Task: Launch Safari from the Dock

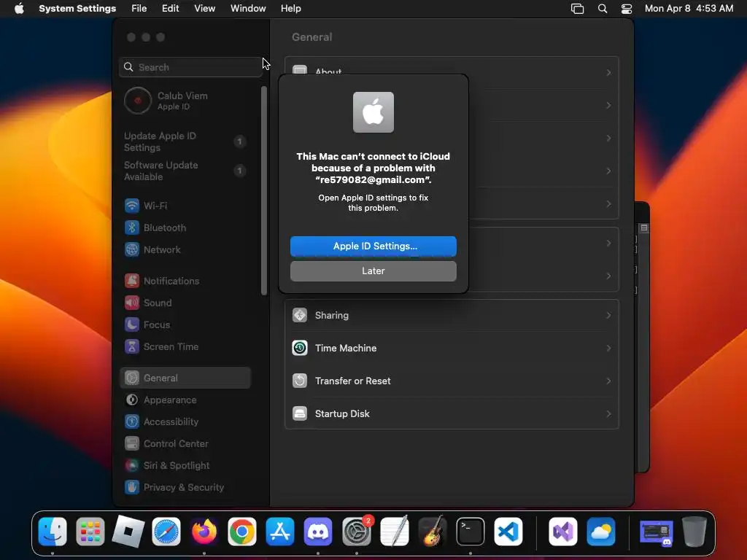Action: click(x=166, y=532)
